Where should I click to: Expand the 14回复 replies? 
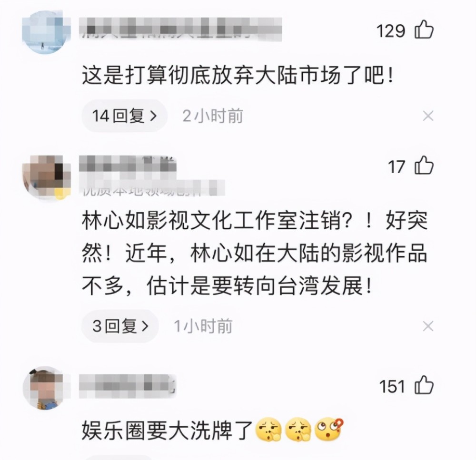click(124, 116)
